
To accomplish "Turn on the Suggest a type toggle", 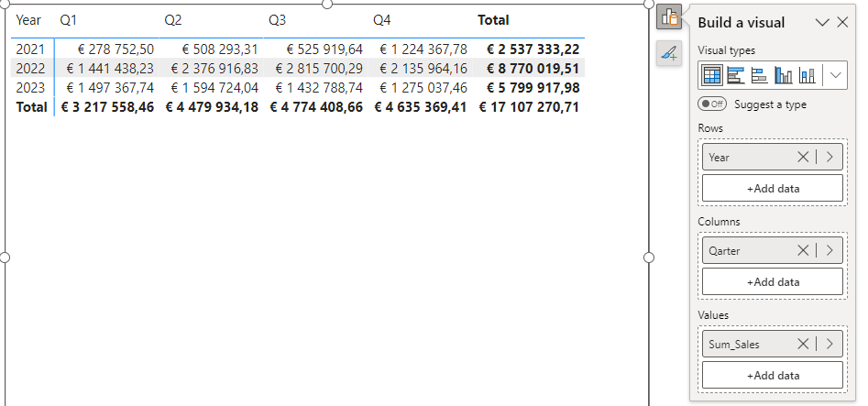I will pos(712,104).
